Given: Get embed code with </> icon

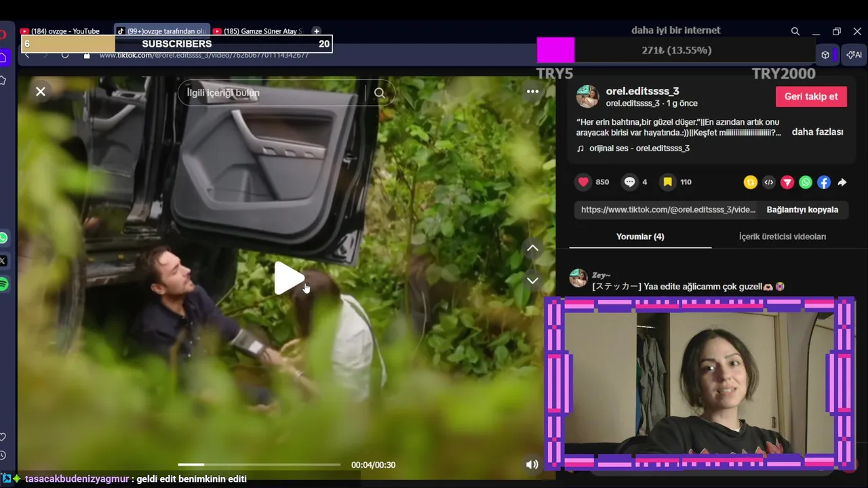Looking at the screenshot, I should click(768, 182).
